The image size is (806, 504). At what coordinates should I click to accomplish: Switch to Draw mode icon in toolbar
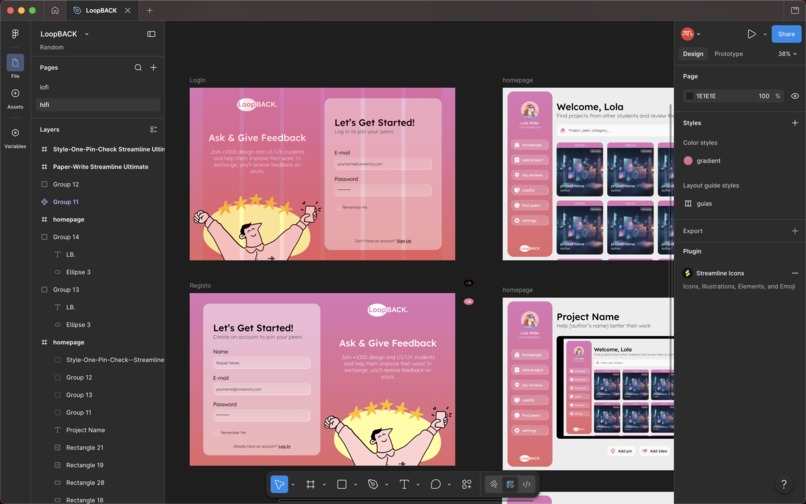[493, 484]
